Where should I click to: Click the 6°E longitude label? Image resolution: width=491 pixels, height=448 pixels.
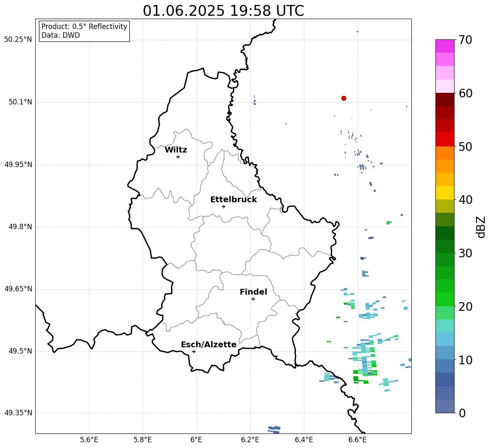click(x=196, y=440)
